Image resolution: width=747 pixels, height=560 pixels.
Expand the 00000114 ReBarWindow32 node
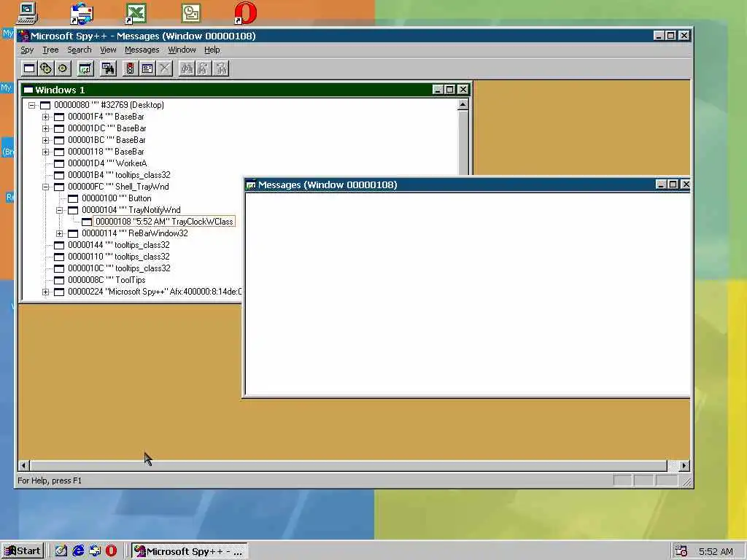click(60, 233)
